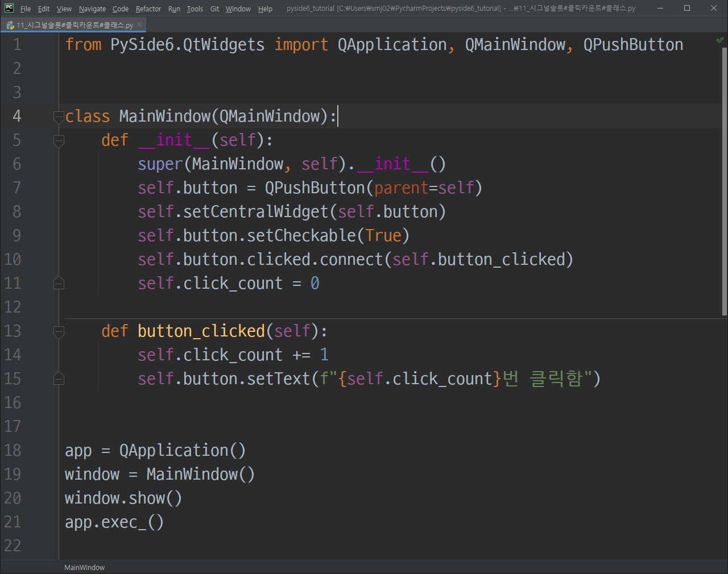
Task: Click QPushButton in the import line
Action: (x=634, y=44)
